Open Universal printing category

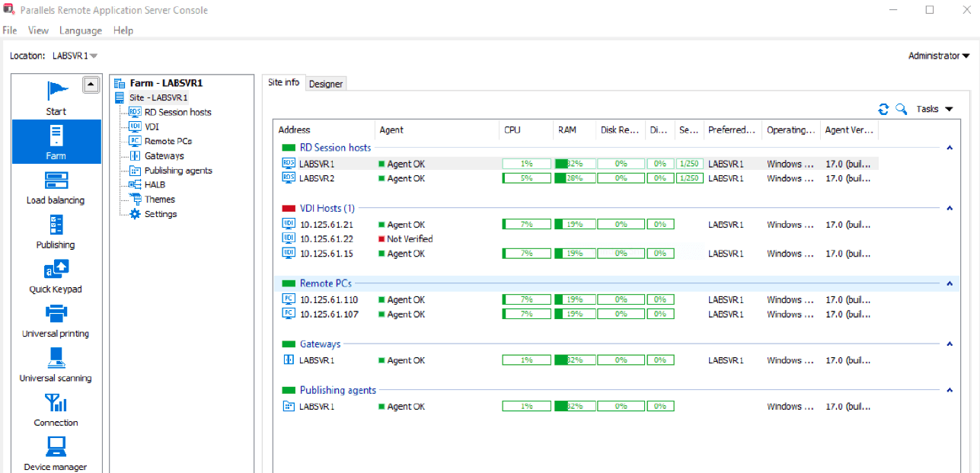(56, 320)
